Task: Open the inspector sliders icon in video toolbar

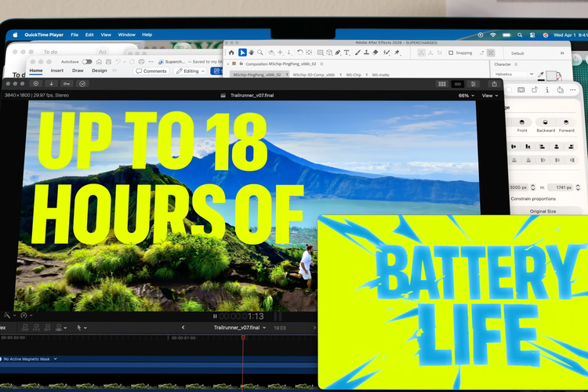Action: click(x=474, y=84)
